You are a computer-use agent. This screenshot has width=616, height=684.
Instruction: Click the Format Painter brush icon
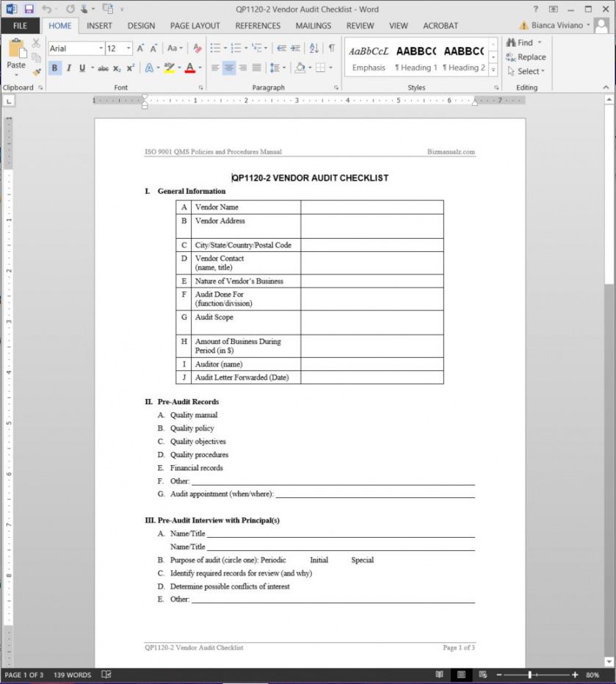[x=36, y=71]
